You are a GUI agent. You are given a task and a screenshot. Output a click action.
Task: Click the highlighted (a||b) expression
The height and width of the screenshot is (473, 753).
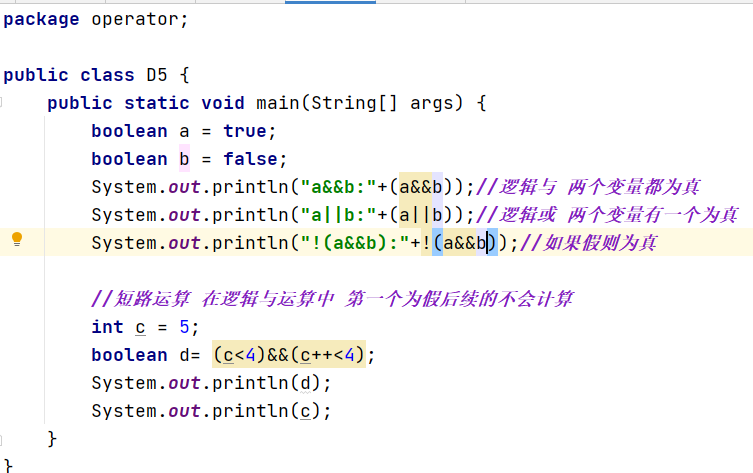[x=432, y=215]
